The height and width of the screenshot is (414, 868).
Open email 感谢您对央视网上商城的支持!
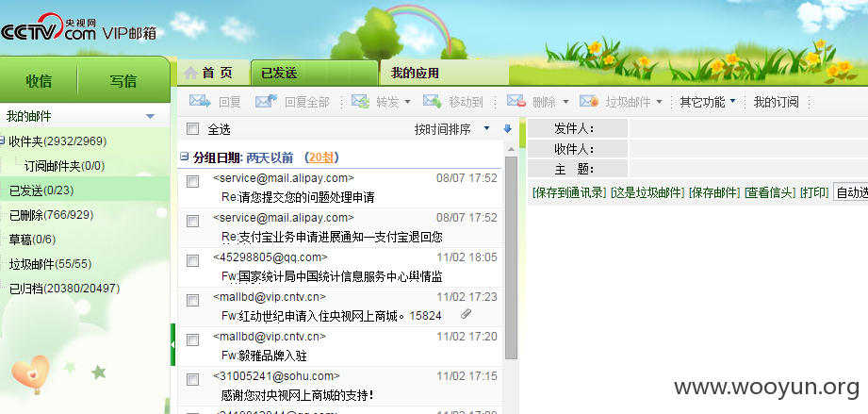pos(297,395)
